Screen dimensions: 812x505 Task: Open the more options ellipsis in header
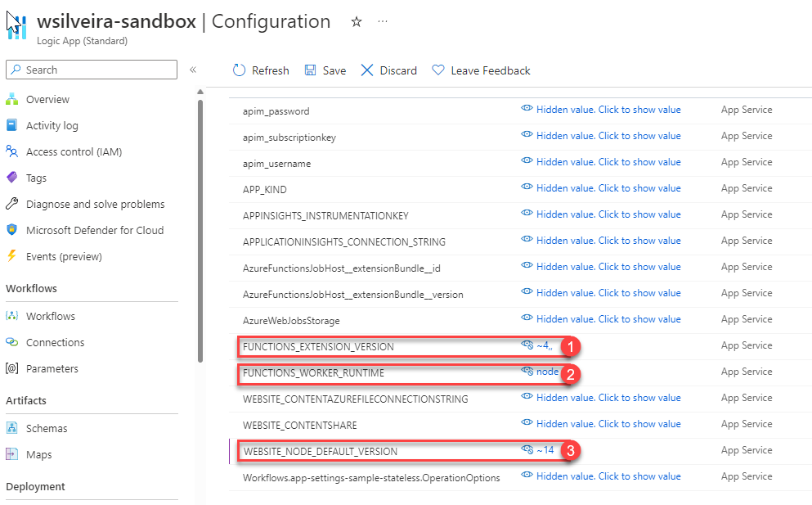click(x=383, y=22)
